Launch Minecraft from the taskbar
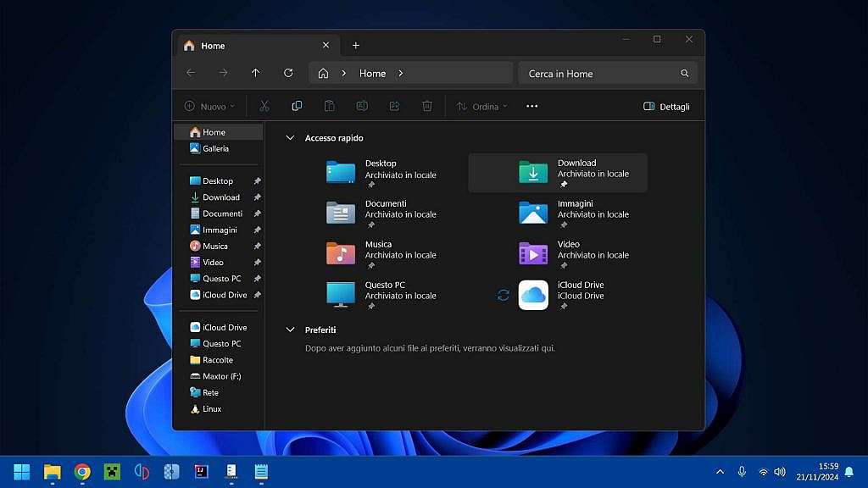This screenshot has height=488, width=868. [x=112, y=472]
